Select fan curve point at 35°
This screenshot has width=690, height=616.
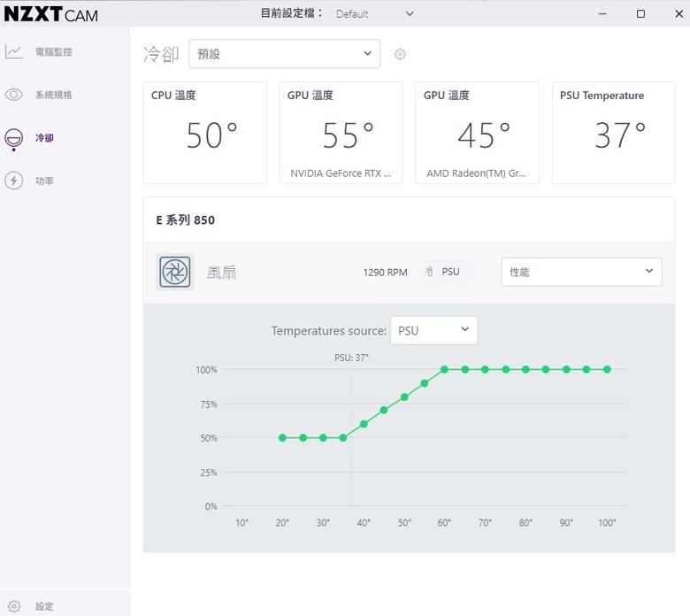(x=343, y=438)
